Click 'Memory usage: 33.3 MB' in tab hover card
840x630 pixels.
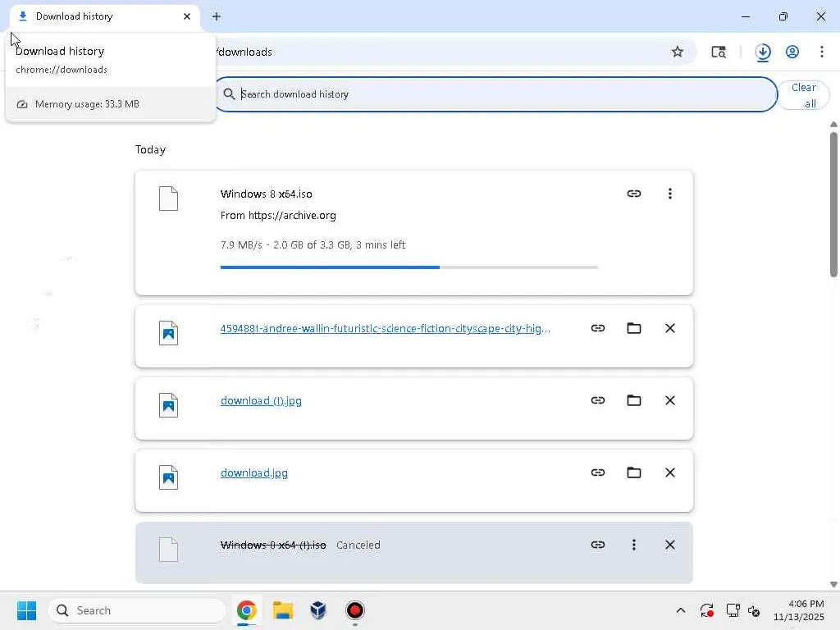tap(87, 104)
